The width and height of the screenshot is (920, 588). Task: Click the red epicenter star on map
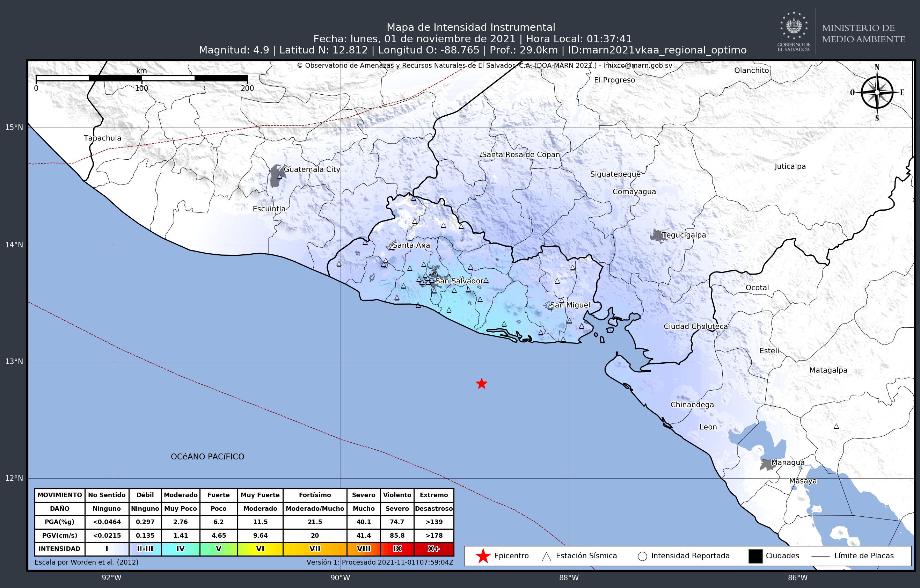click(x=481, y=384)
